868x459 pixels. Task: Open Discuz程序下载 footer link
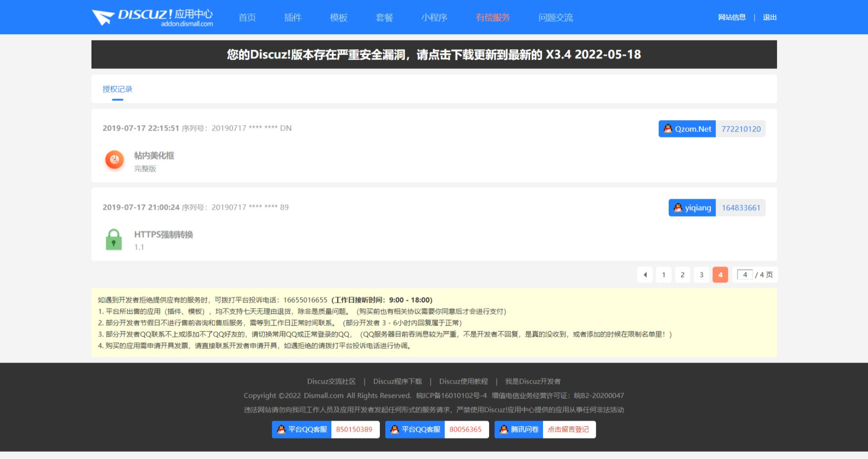click(398, 381)
